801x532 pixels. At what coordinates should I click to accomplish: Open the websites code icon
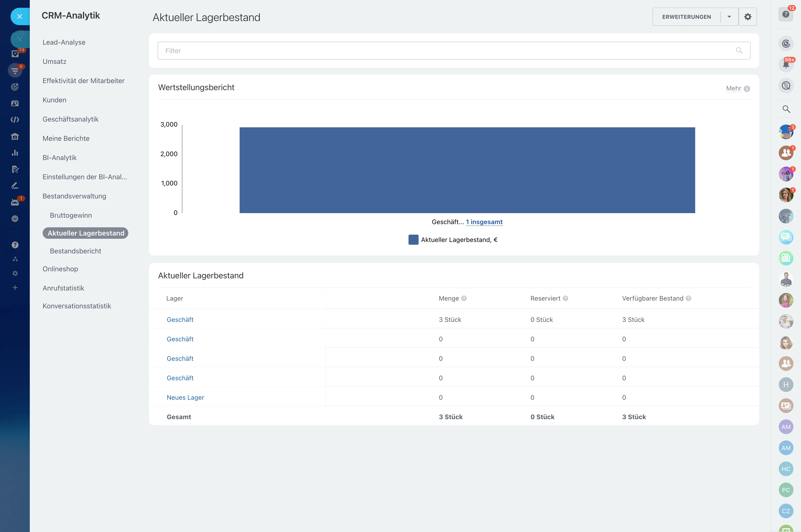click(x=15, y=119)
